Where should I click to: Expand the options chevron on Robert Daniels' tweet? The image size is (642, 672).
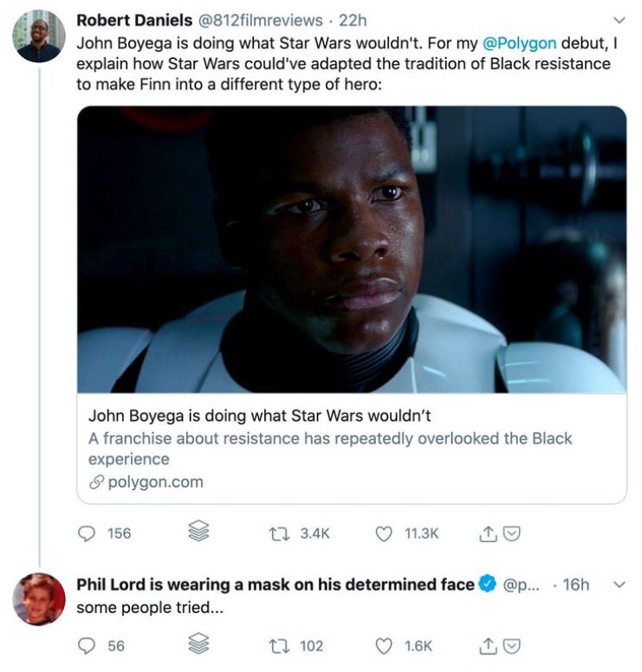619,20
